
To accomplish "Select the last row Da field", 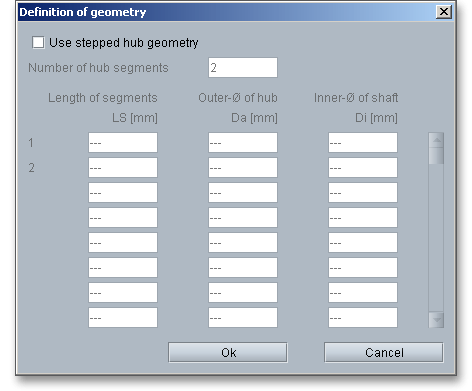I will [x=243, y=318].
